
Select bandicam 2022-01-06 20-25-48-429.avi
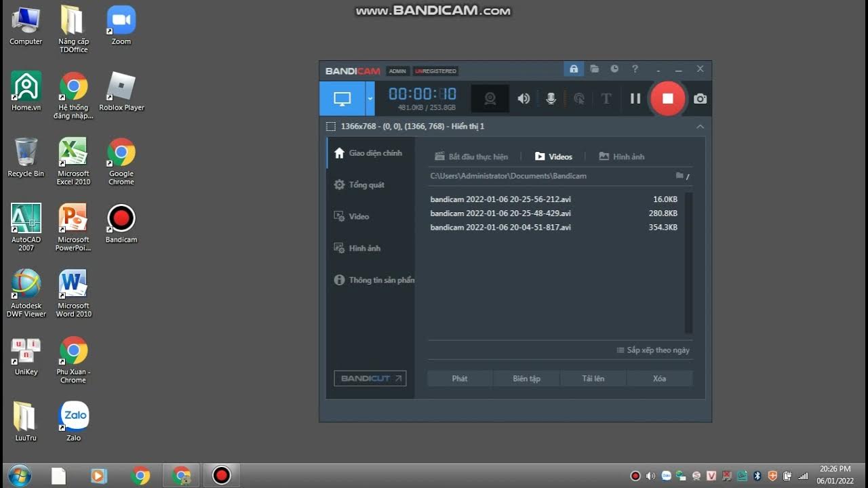coord(554,213)
